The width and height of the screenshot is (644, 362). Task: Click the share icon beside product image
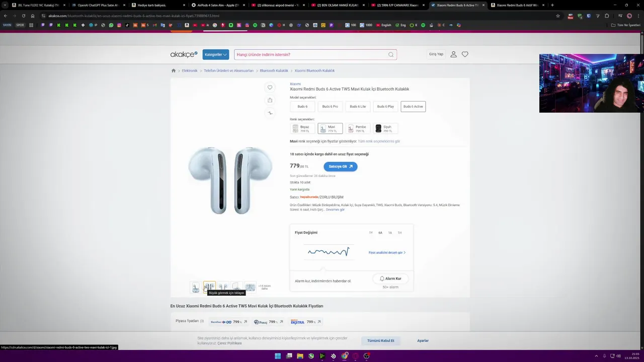click(270, 100)
